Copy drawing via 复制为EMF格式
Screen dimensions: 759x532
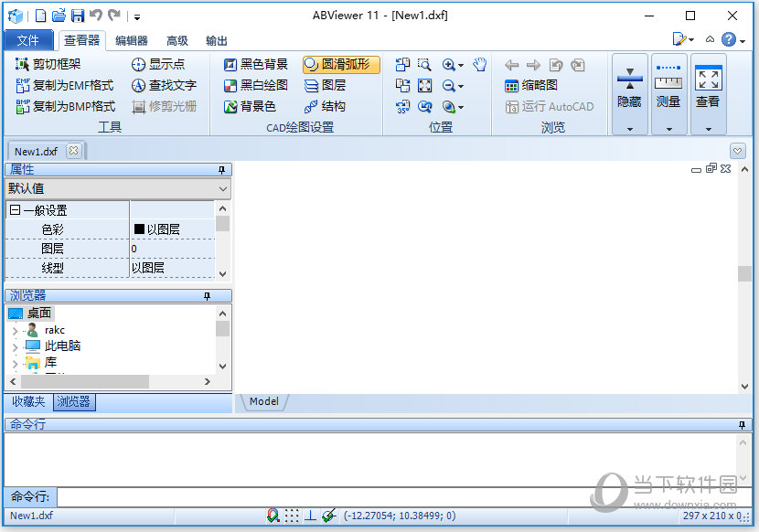(x=64, y=85)
